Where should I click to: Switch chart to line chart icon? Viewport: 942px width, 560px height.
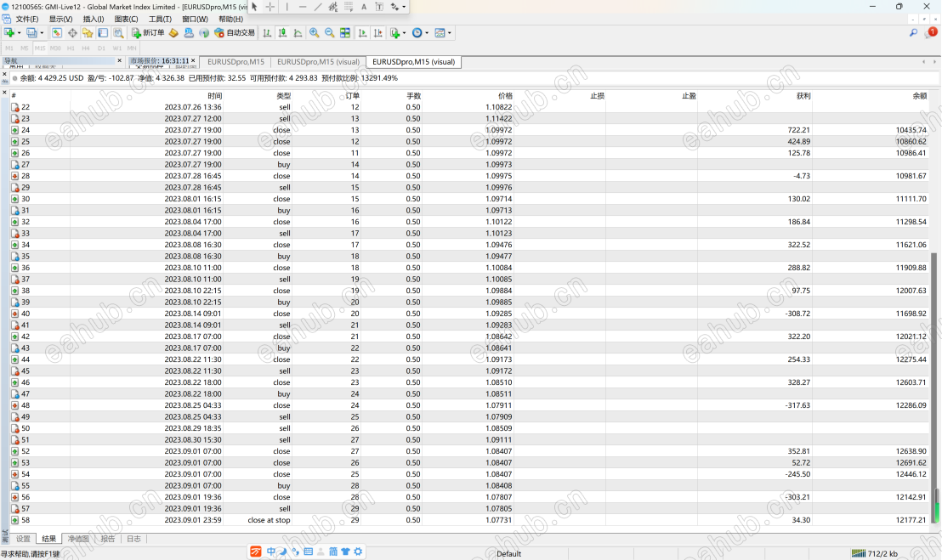[x=298, y=33]
